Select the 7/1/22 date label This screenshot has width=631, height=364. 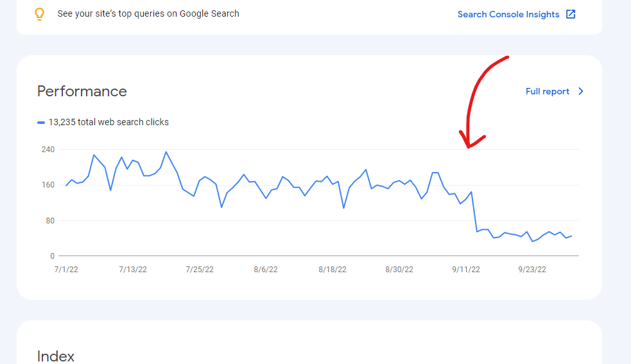pos(66,270)
